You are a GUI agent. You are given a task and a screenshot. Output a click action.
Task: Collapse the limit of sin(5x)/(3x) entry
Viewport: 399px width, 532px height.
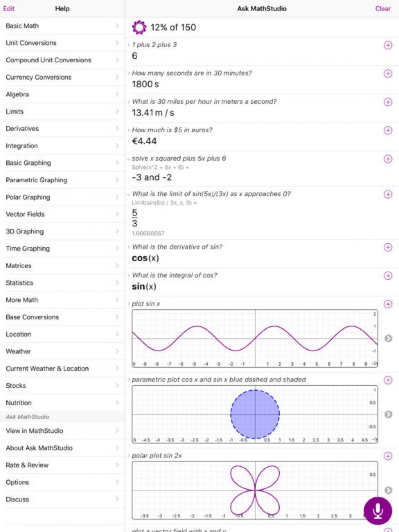pos(129,194)
